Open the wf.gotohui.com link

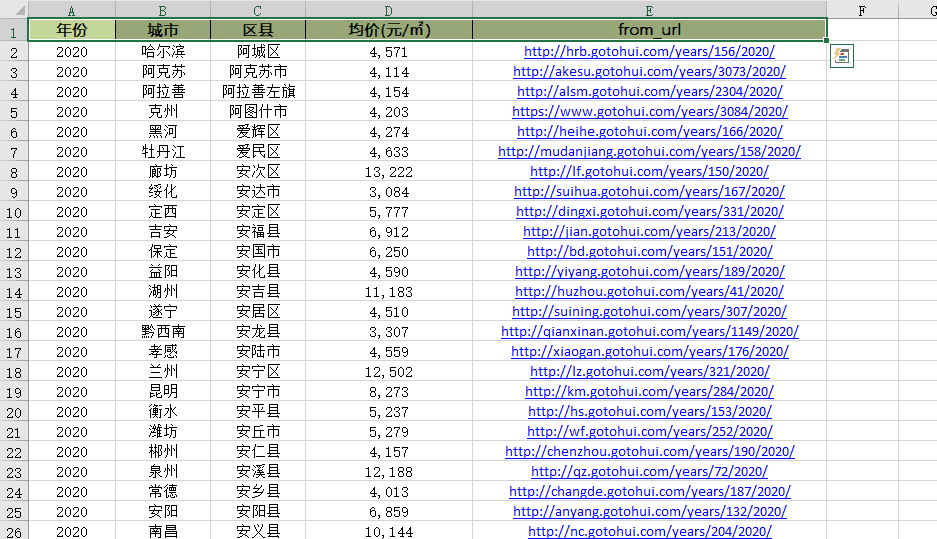pyautogui.click(x=650, y=432)
